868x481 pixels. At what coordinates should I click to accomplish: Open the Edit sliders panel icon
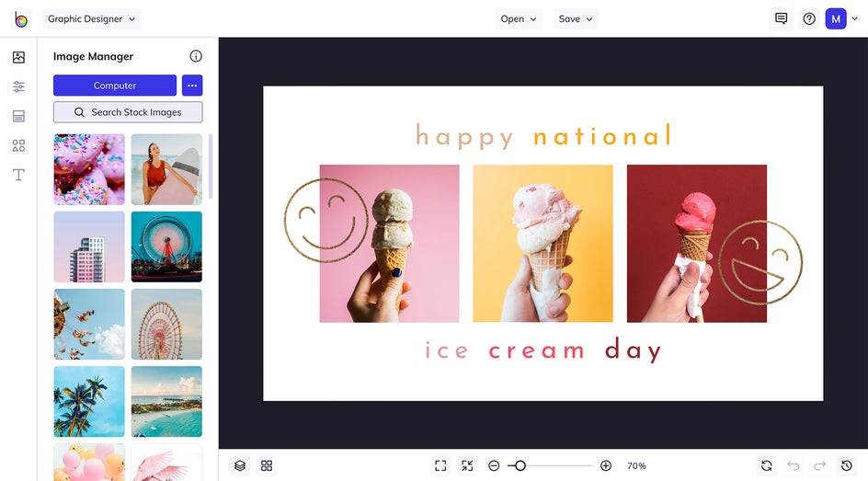(18, 86)
